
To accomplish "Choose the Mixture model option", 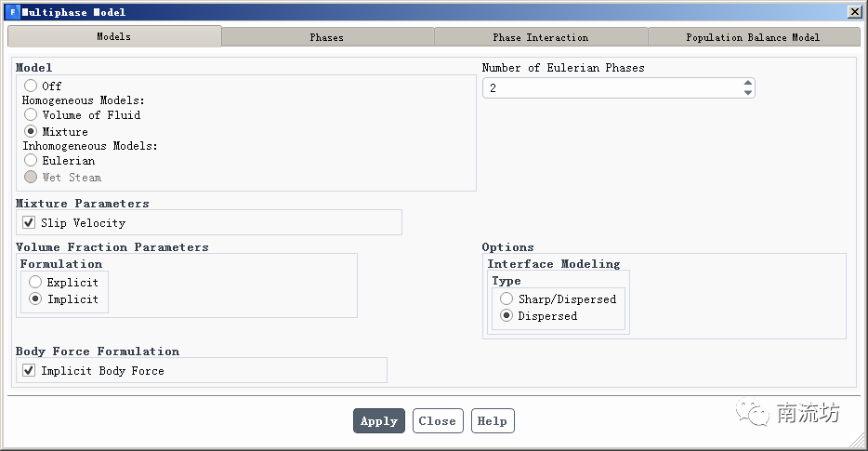I will click(x=32, y=131).
